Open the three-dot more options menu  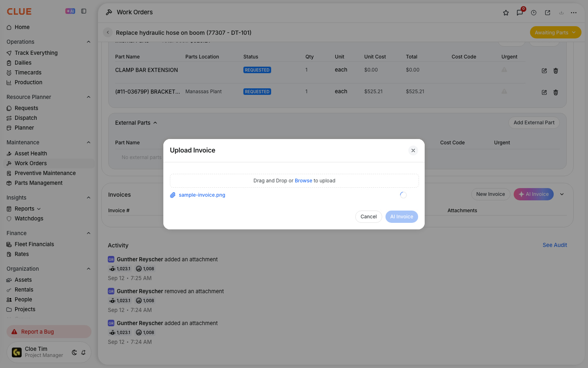574,13
